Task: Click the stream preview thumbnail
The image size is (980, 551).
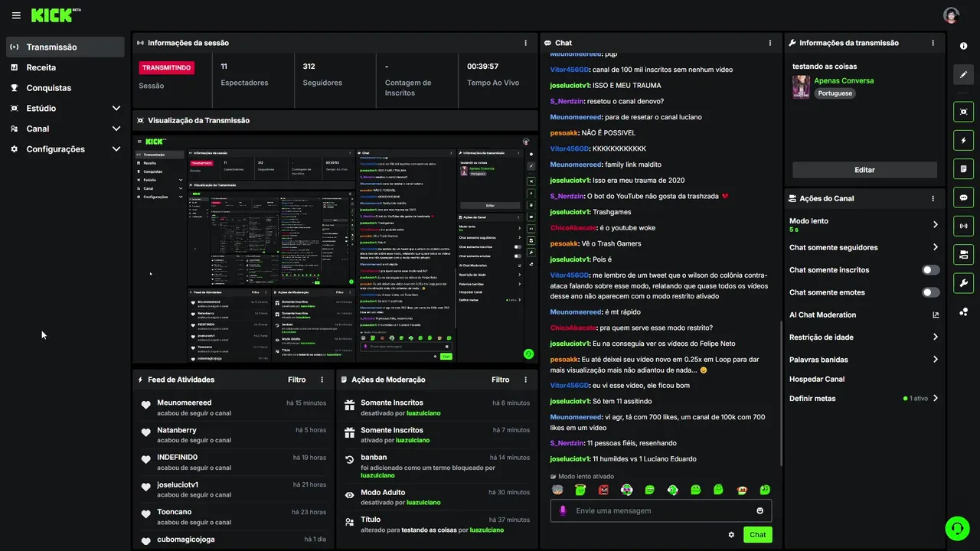Action: tap(335, 249)
